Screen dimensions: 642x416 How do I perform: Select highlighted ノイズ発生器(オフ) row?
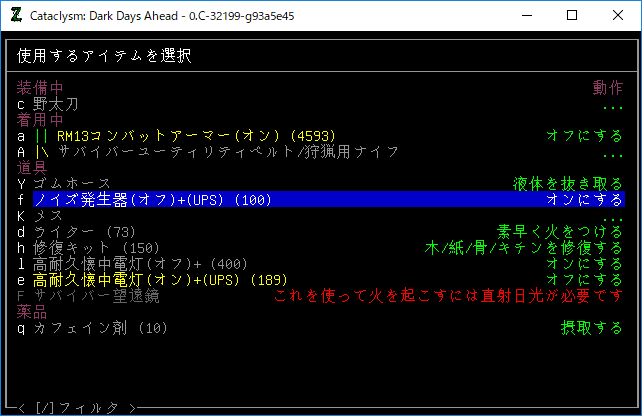pos(152,200)
